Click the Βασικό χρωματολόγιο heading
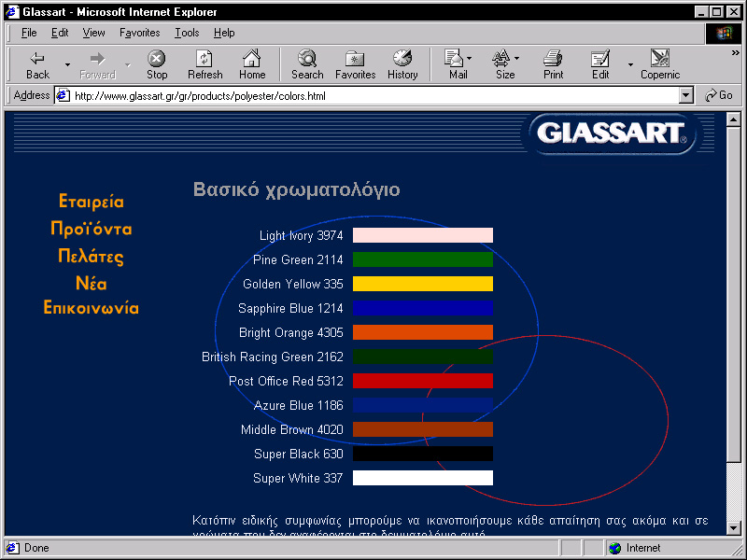Screen dimensions: 747x560 point(296,189)
